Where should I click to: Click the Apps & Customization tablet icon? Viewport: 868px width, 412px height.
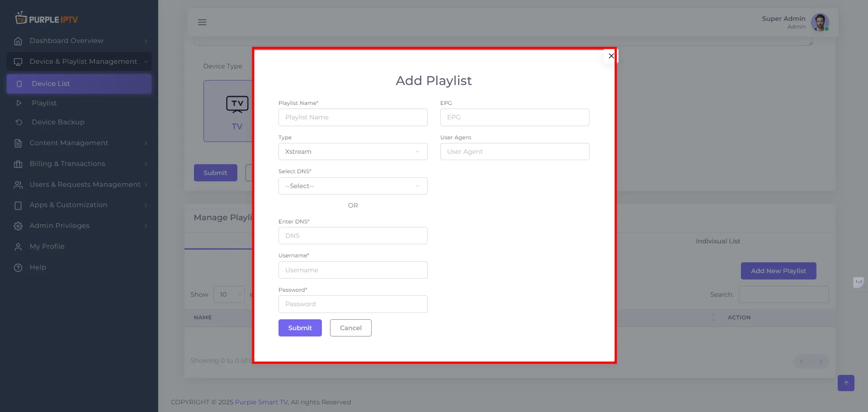pos(18,206)
